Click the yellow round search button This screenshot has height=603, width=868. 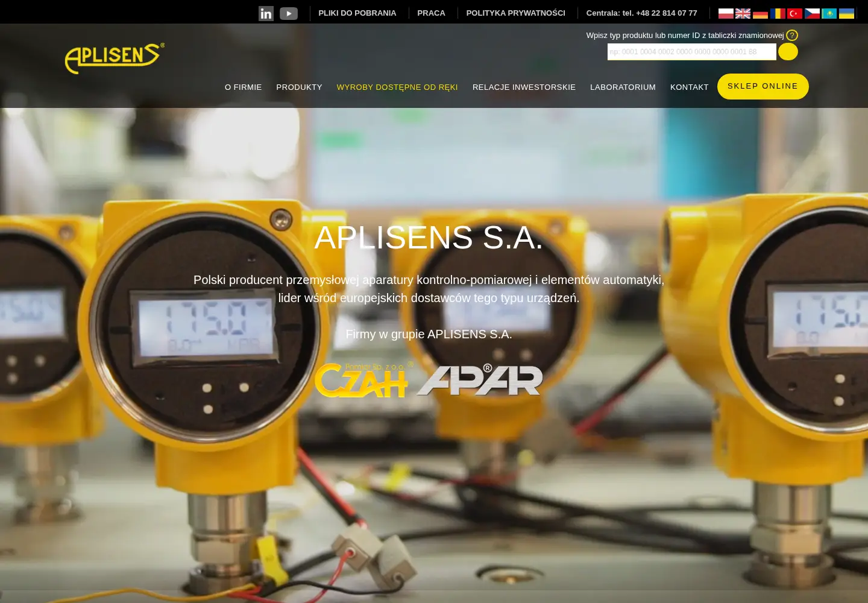point(788,52)
